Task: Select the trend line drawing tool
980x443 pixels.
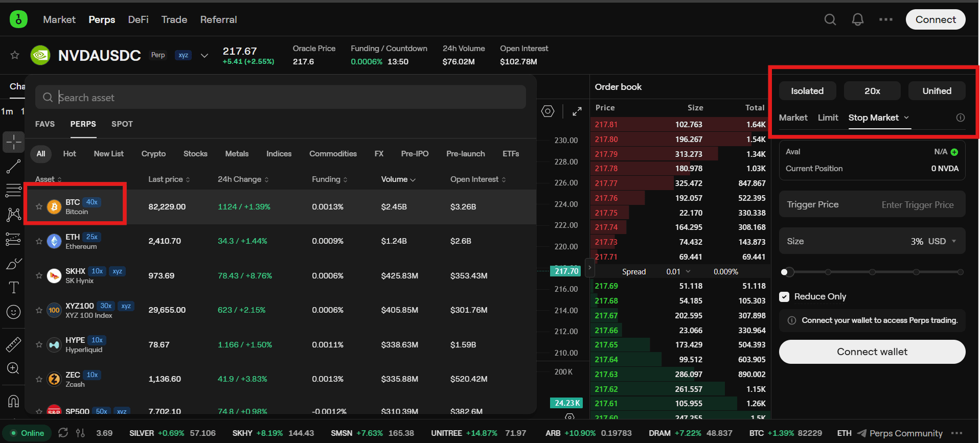Action: coord(14,166)
